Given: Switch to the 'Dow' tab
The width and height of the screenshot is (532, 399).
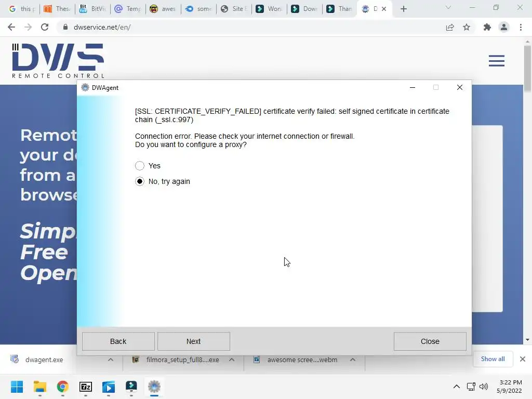Looking at the screenshot, I should 304,9.
